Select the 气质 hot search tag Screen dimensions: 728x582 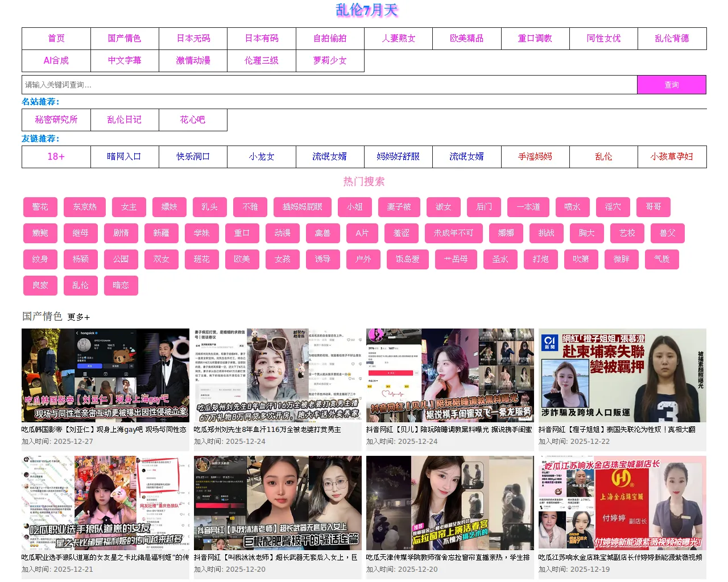[662, 259]
